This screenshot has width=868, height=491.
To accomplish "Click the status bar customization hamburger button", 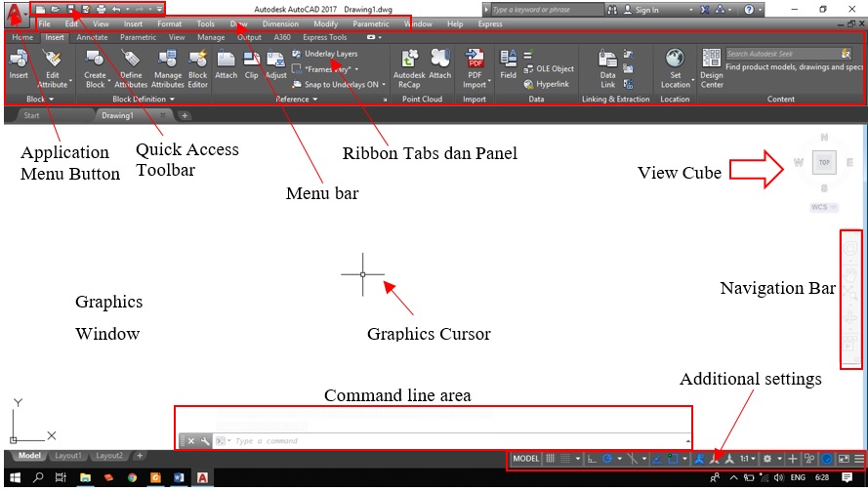I will pos(858,459).
